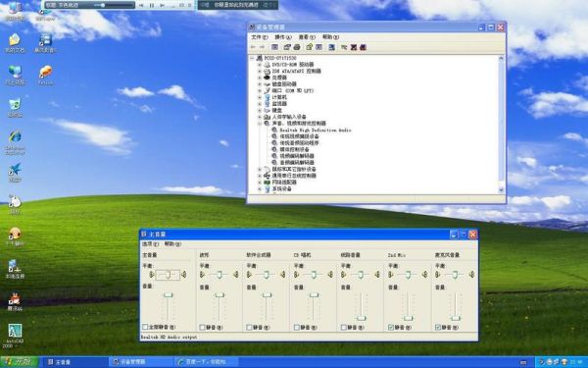Open the Foxmail desktop icon
The width and height of the screenshot is (588, 368).
(45, 76)
